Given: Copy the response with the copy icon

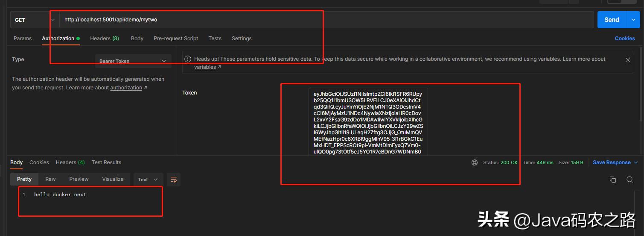Looking at the screenshot, I should 613,180.
